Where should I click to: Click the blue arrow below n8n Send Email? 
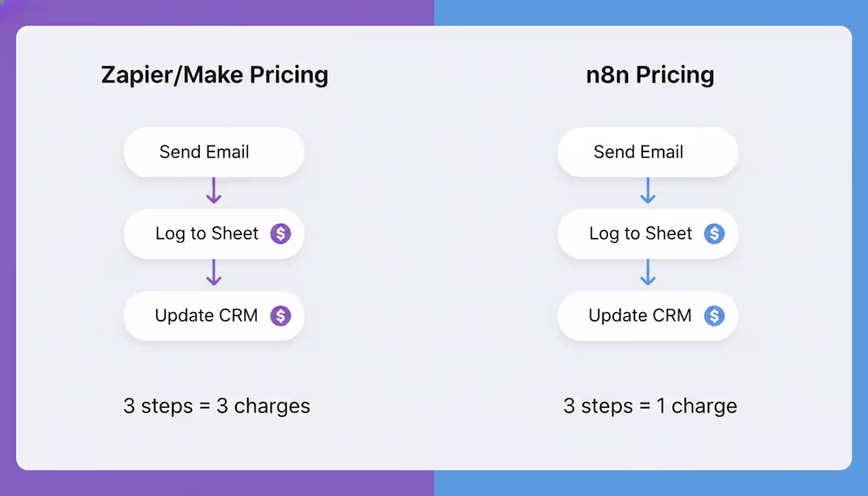click(648, 191)
